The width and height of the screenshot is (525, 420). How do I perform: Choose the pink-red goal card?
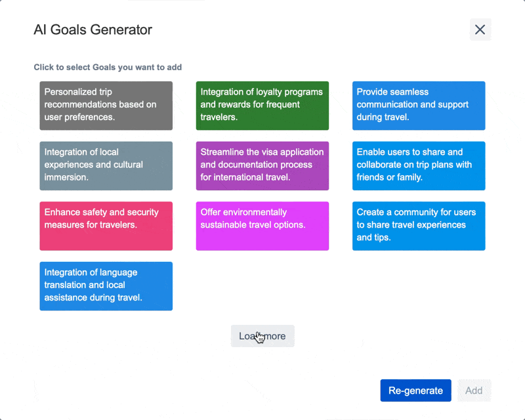pos(106,226)
